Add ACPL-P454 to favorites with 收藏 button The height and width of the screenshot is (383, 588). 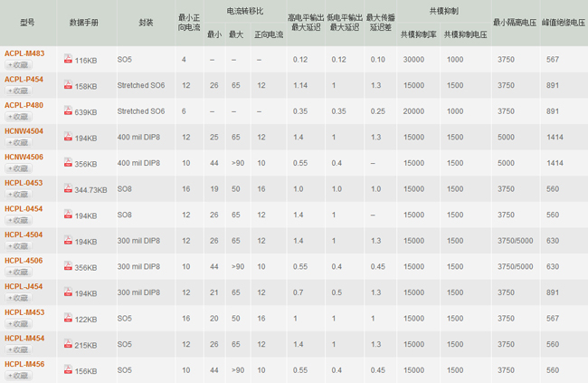pyautogui.click(x=18, y=91)
